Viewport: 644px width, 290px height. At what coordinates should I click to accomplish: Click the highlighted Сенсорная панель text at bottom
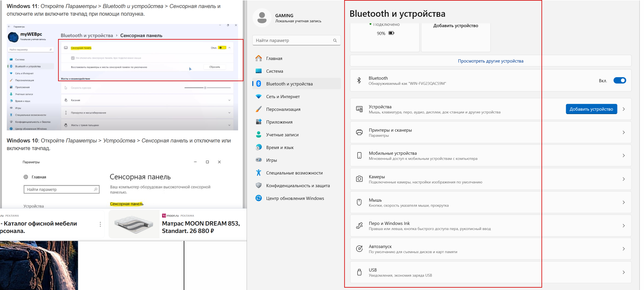[127, 204]
